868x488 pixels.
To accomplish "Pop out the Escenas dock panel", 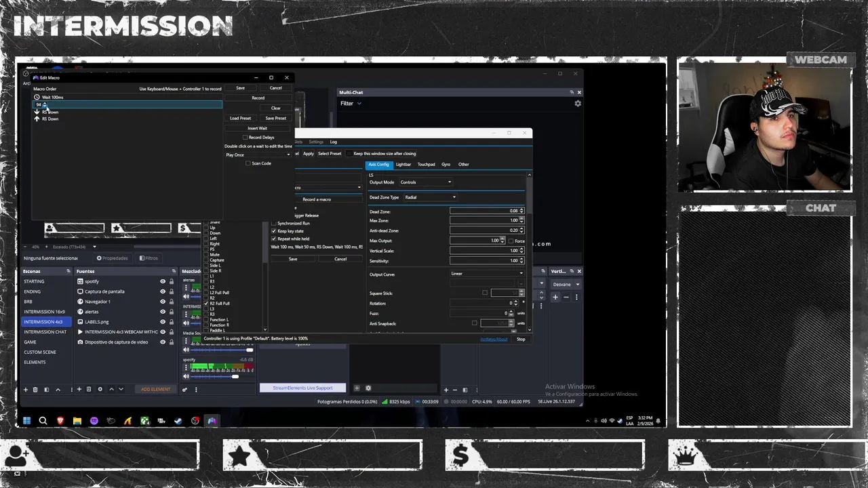I will pyautogui.click(x=68, y=271).
